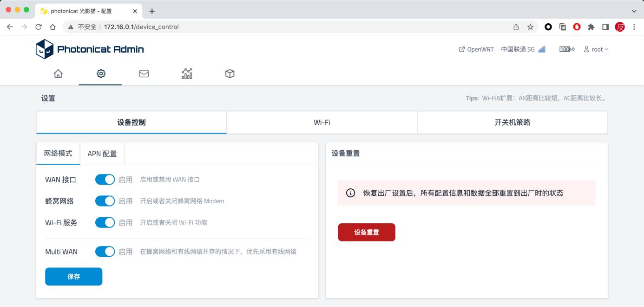Open Chrome's three-dot menu
The image size is (644, 307).
[635, 27]
